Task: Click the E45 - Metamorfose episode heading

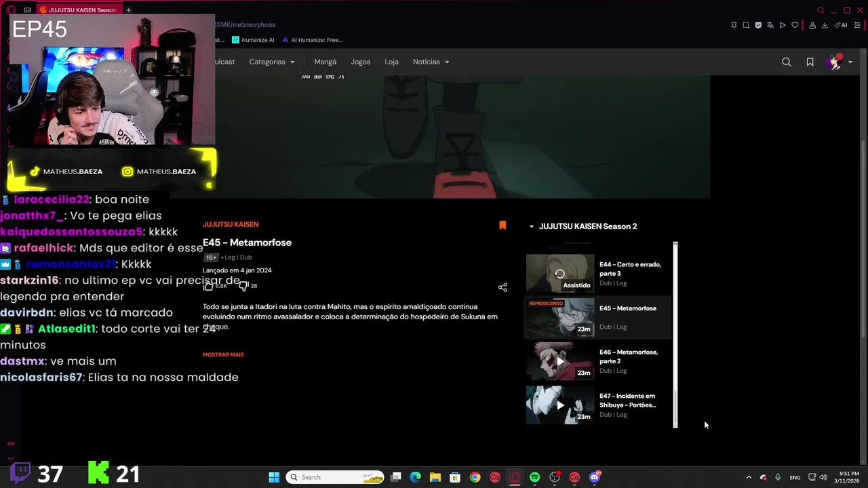Action: pyautogui.click(x=247, y=243)
